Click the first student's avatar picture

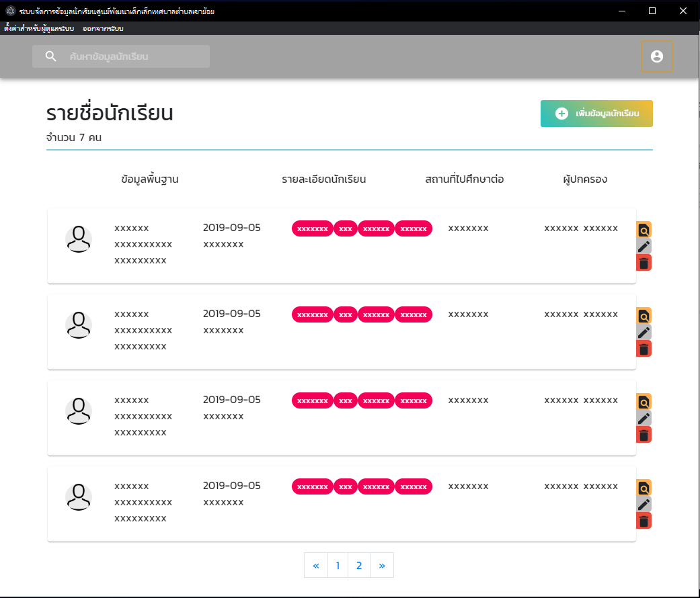click(79, 239)
